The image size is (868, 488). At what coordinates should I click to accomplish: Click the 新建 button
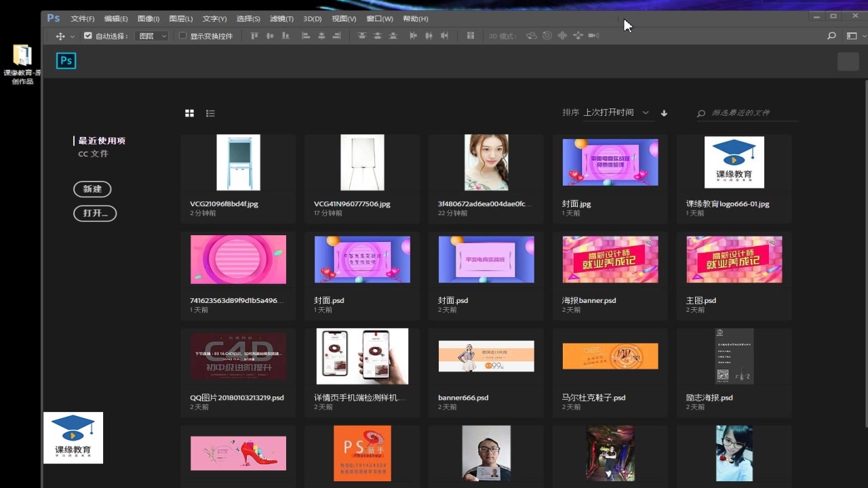pos(92,189)
